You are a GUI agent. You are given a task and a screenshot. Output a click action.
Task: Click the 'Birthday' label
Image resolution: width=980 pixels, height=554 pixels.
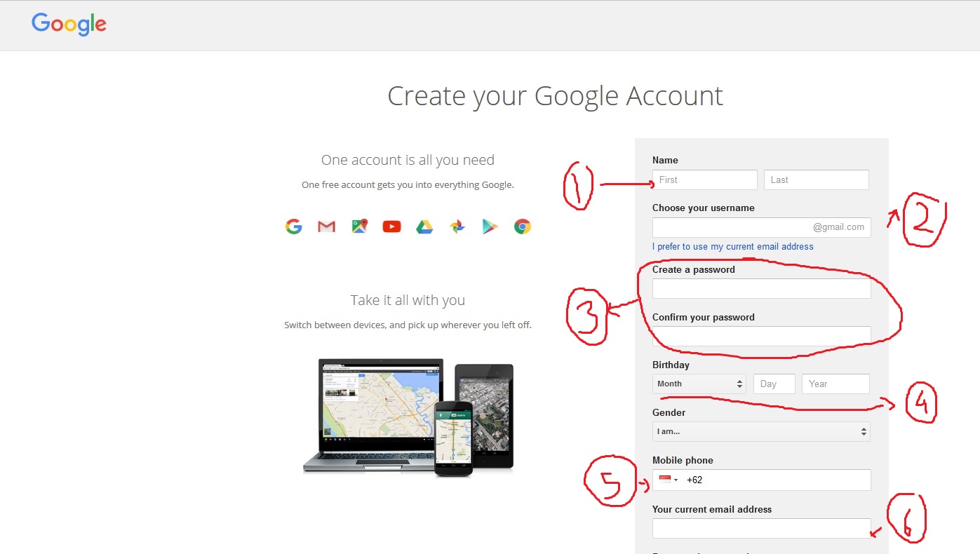(x=671, y=365)
